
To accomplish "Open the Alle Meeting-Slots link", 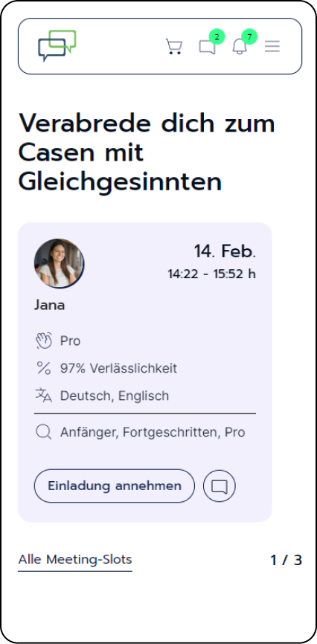I will pyautogui.click(x=75, y=560).
